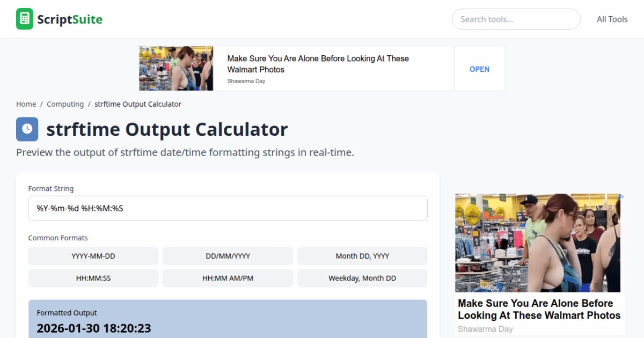Navigate to the Computing breadcrumb

[65, 104]
